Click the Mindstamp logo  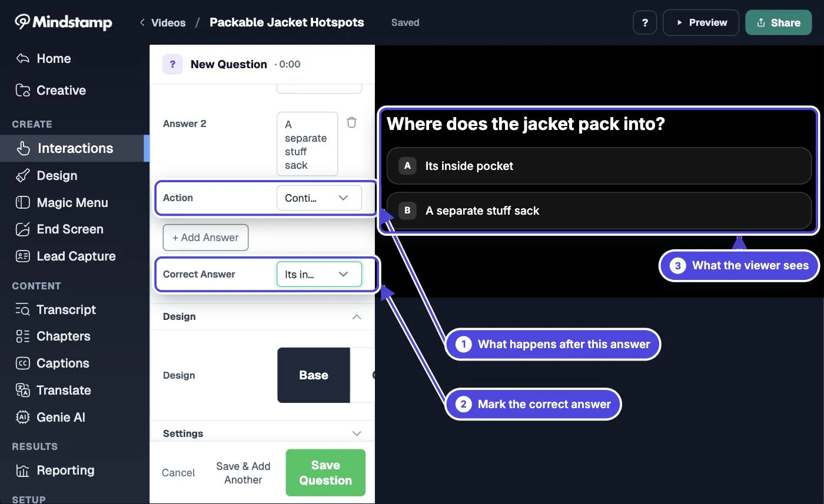point(63,22)
